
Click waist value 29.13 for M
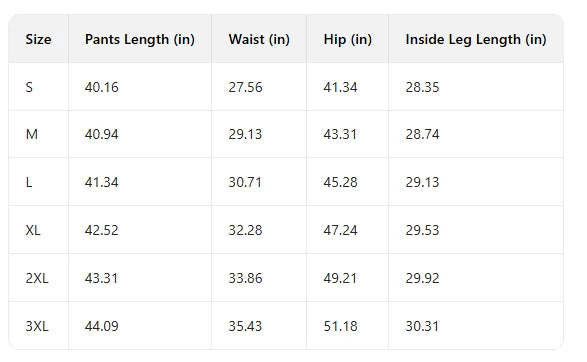coord(246,134)
